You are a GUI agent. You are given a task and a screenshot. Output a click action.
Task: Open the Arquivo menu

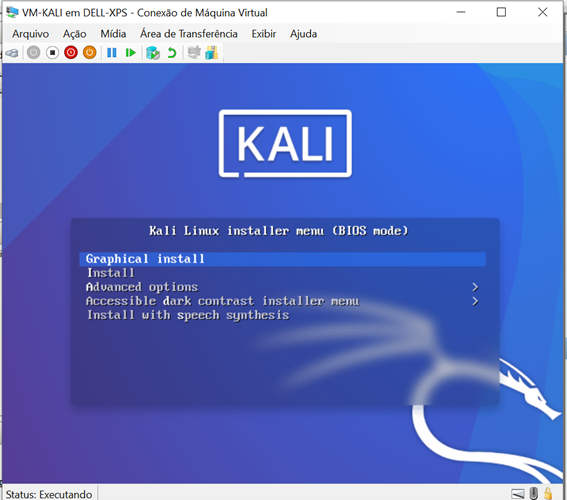pos(31,34)
